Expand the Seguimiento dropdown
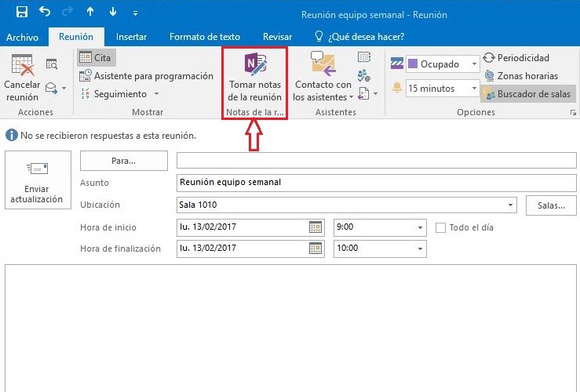The image size is (580, 392). [156, 94]
